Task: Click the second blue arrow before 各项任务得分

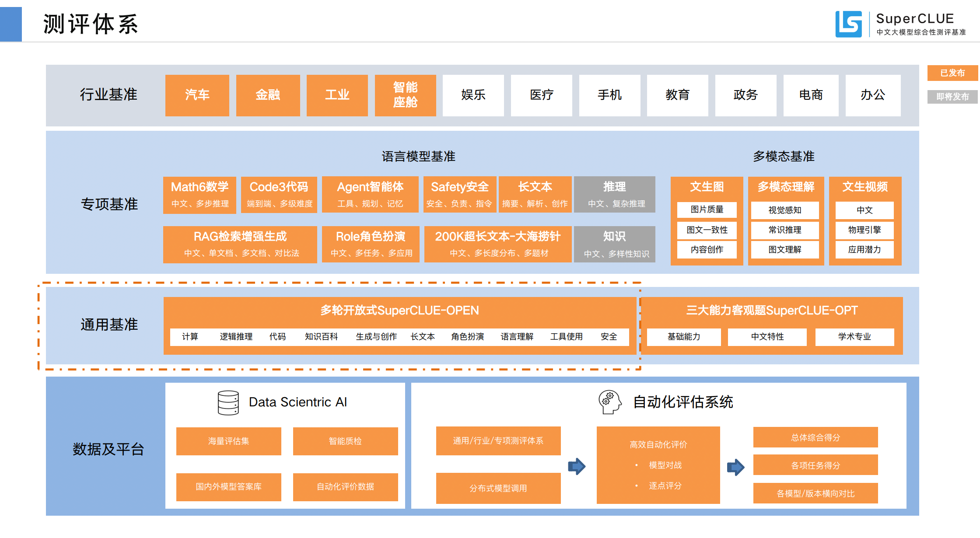Action: point(735,467)
